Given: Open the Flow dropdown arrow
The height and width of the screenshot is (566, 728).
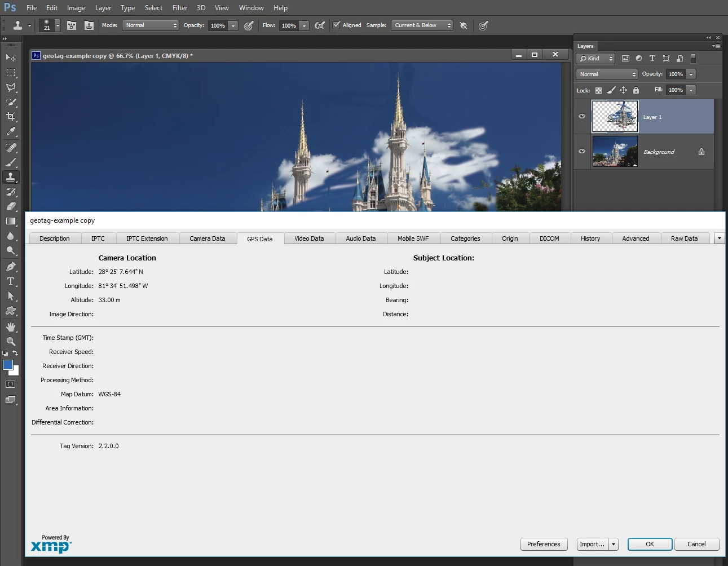Looking at the screenshot, I should tap(304, 25).
